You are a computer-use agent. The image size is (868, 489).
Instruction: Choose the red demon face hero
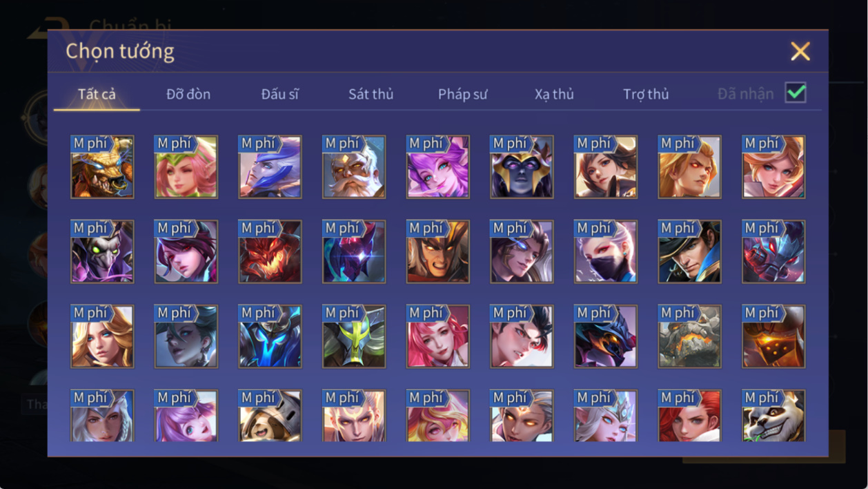[x=270, y=251]
